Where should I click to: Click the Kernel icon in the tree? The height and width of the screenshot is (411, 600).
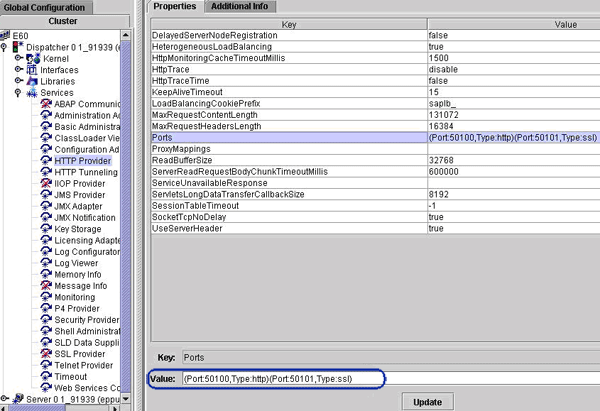click(33, 59)
